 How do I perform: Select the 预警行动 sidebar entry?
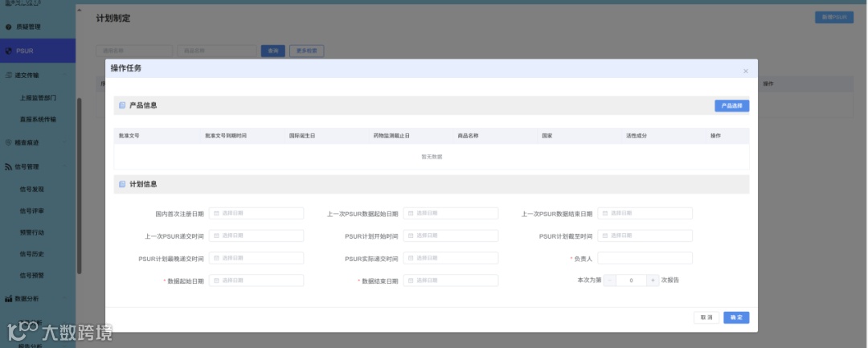31,232
